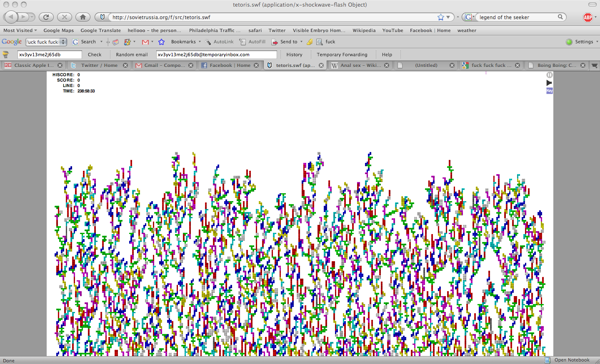Open the Adblock Plus ABP icon
Image resolution: width=600 pixels, height=364 pixels.
click(588, 17)
